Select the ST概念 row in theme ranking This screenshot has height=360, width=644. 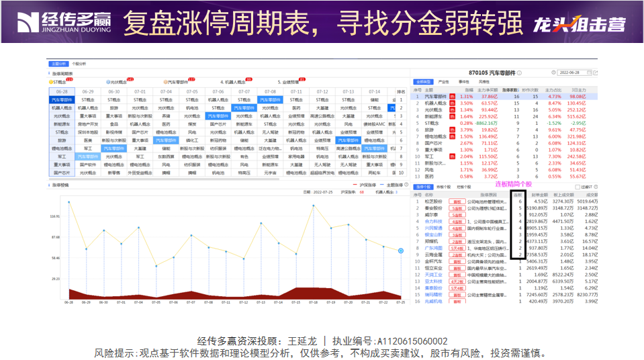[504, 124]
